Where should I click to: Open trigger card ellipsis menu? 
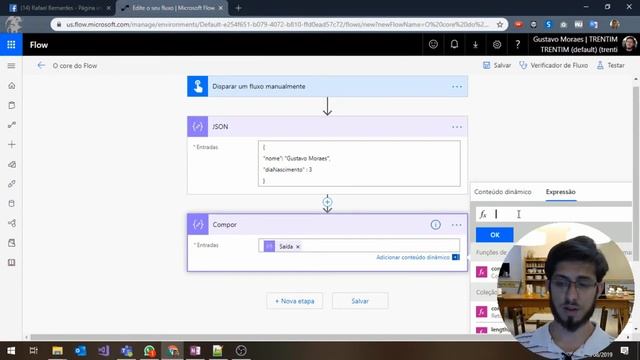pyautogui.click(x=457, y=87)
